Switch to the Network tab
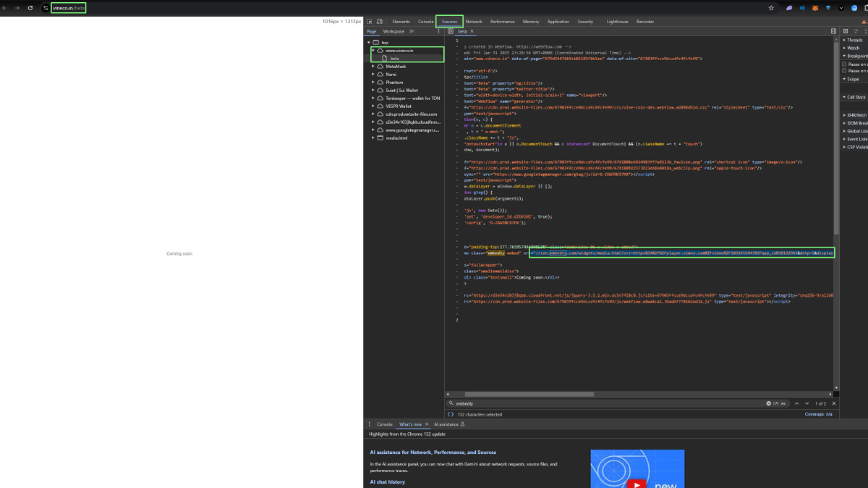 (x=474, y=22)
